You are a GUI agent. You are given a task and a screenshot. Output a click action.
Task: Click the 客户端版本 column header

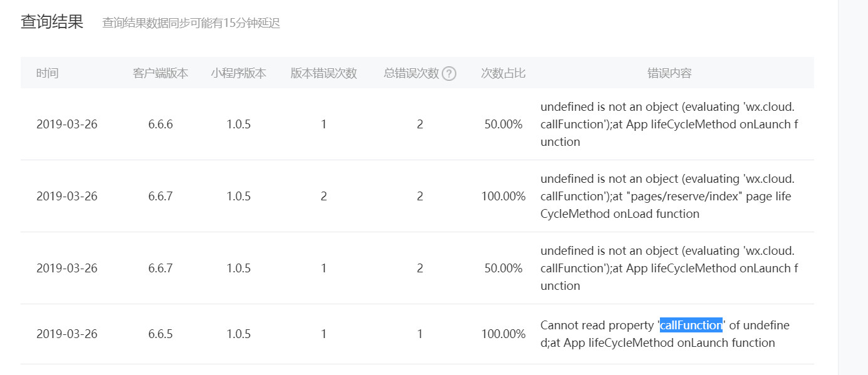(x=160, y=73)
